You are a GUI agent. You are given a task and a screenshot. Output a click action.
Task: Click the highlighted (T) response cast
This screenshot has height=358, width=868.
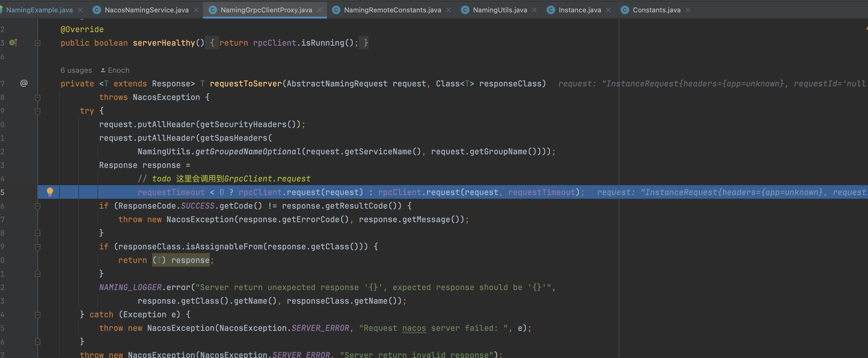[x=181, y=260]
